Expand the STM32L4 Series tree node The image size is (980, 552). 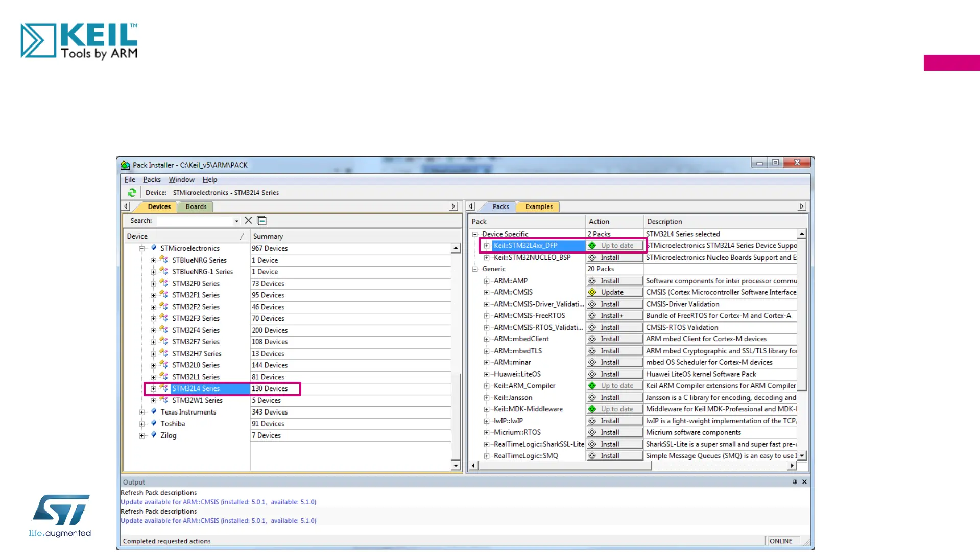pos(153,389)
